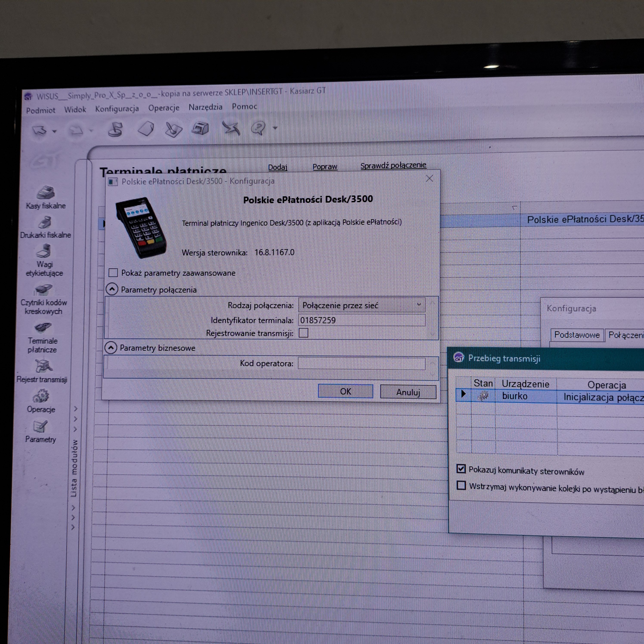Viewport: 644px width, 644px height.
Task: Toggle Rejestrowanie transmisji checkbox
Action: pos(303,333)
